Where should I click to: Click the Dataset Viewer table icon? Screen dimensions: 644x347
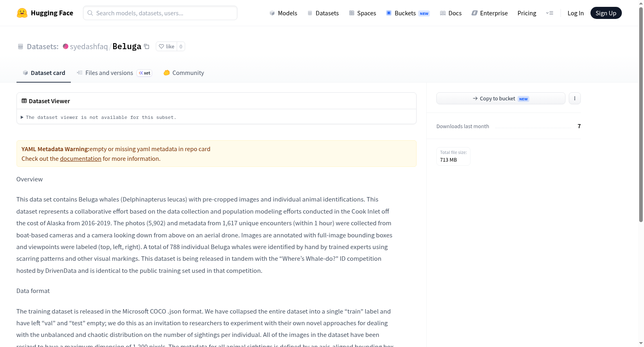(x=24, y=101)
